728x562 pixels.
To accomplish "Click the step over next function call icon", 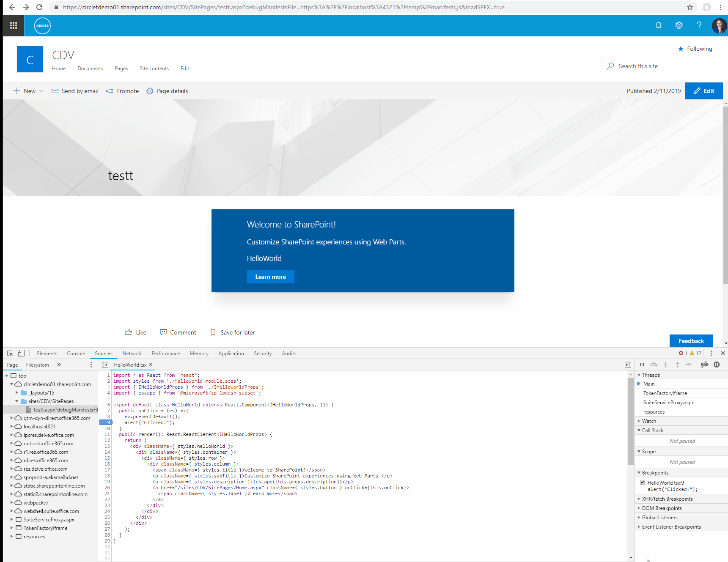I will (654, 365).
